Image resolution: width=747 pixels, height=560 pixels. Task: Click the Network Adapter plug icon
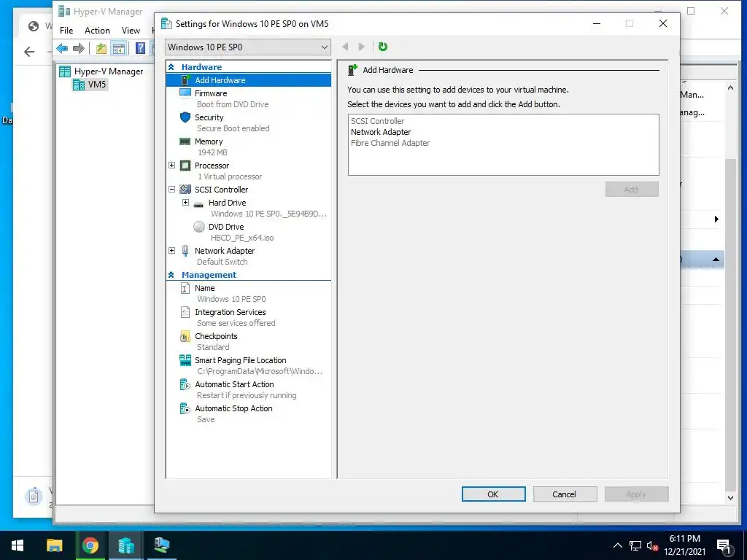(x=185, y=251)
